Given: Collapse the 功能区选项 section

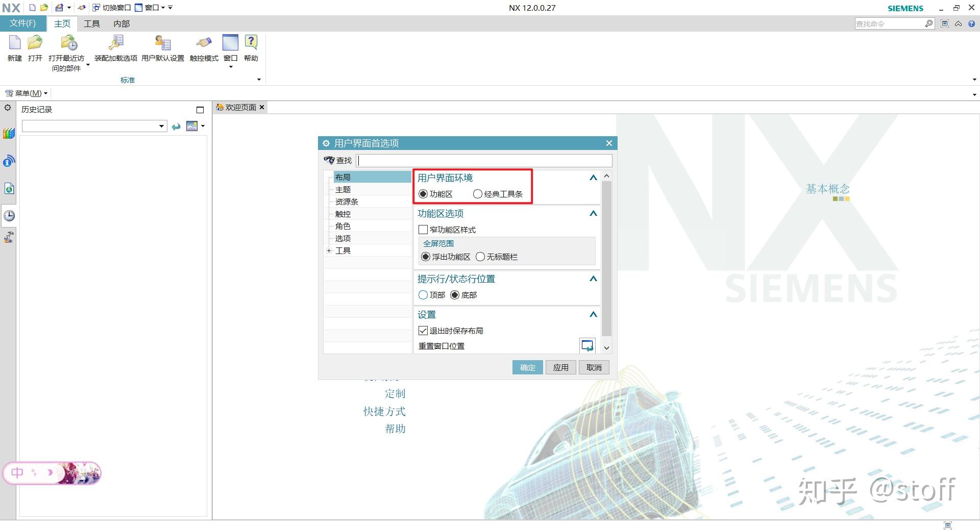Looking at the screenshot, I should [x=593, y=214].
